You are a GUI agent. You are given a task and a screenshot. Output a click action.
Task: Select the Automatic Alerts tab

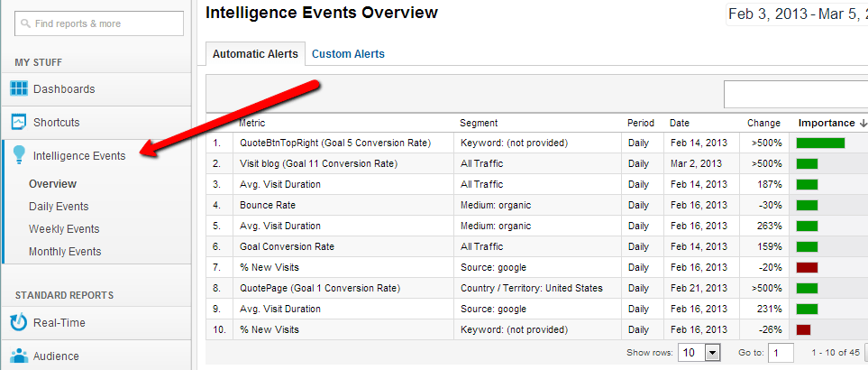(255, 54)
